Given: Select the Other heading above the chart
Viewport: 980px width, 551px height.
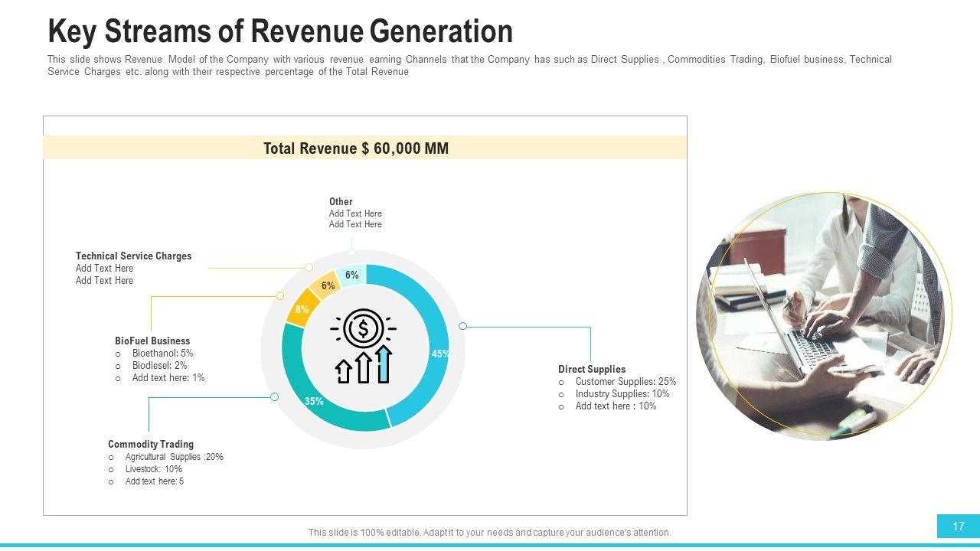Looking at the screenshot, I should [x=341, y=201].
